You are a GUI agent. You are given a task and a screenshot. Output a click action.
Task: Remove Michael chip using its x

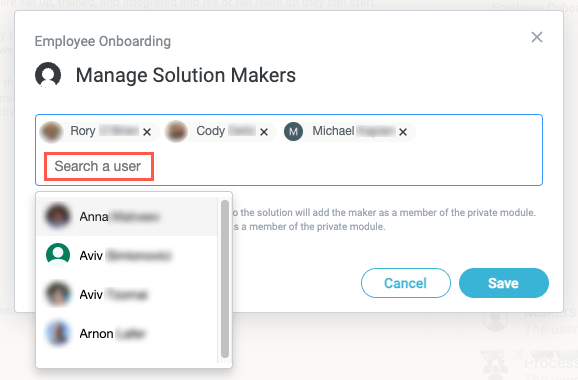403,132
